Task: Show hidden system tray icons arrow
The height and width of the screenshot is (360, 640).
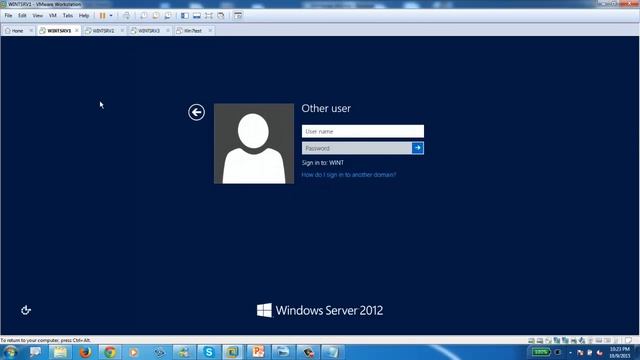Action: click(x=570, y=352)
